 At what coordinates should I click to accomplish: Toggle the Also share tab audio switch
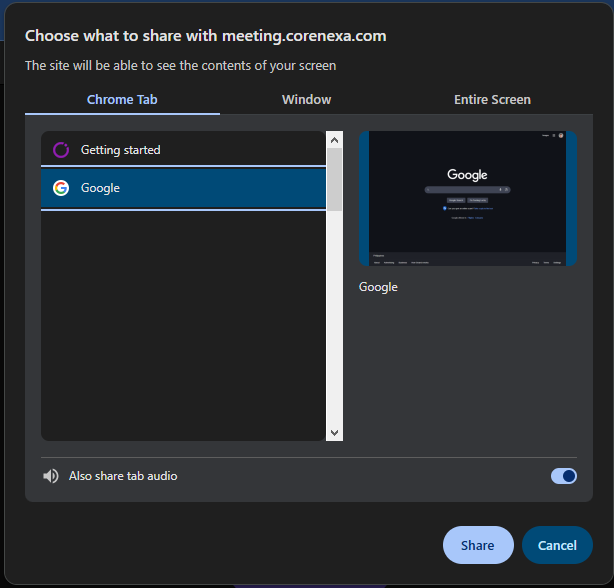click(x=563, y=476)
